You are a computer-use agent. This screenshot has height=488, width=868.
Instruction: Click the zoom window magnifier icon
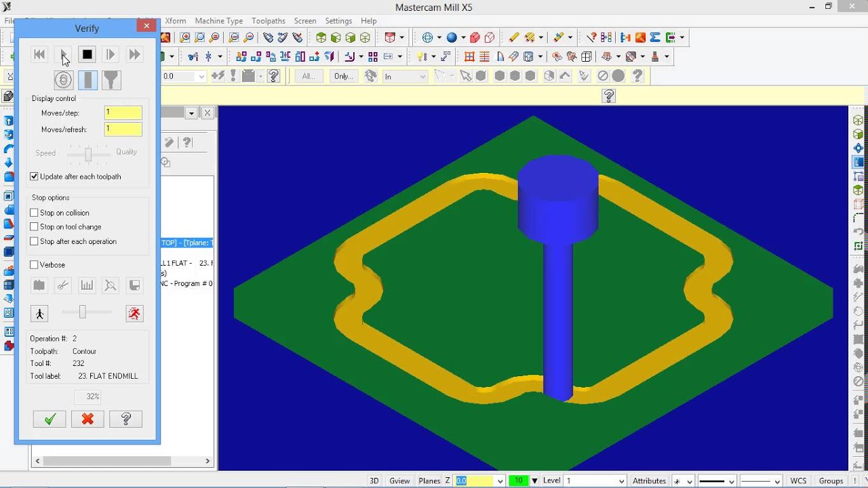tap(185, 38)
